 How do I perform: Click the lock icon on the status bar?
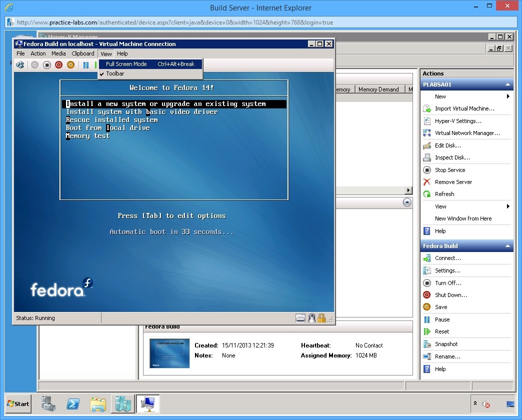(x=321, y=317)
